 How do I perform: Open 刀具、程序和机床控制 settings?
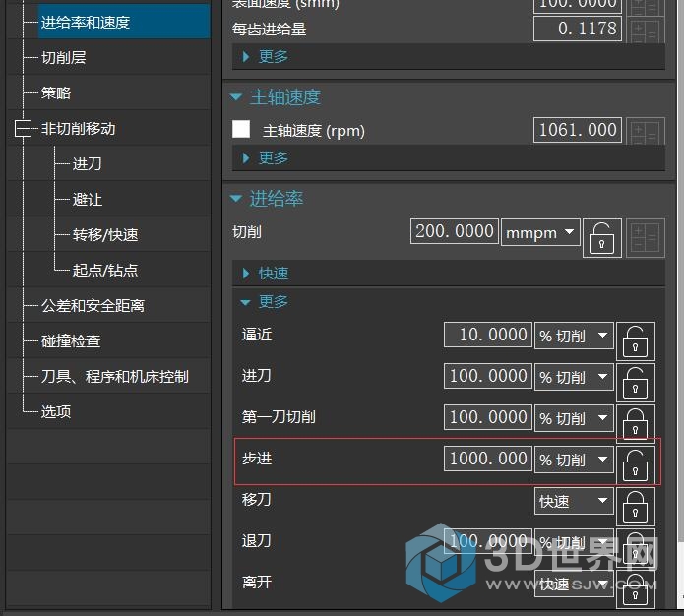point(115,377)
